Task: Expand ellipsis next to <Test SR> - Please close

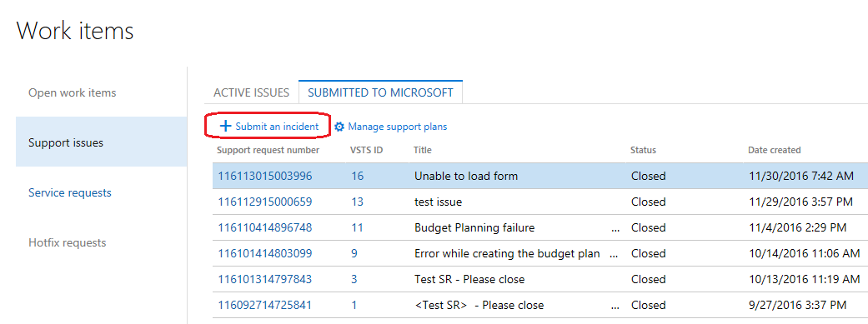Action: pos(615,305)
